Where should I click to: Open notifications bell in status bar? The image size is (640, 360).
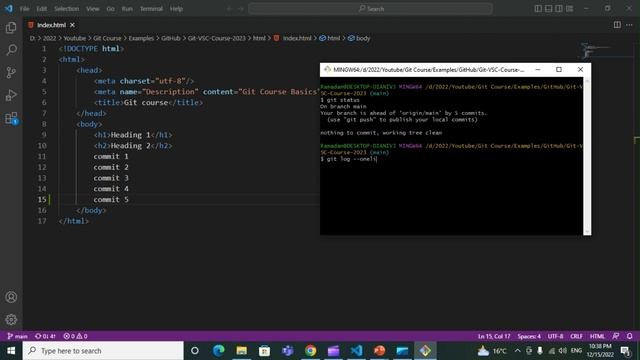(629, 336)
